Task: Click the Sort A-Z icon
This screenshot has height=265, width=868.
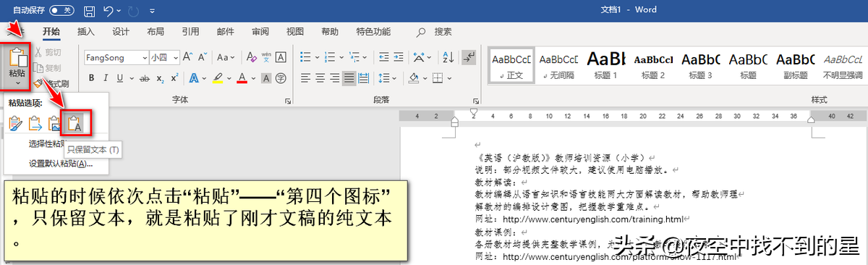Action: pyautogui.click(x=448, y=57)
